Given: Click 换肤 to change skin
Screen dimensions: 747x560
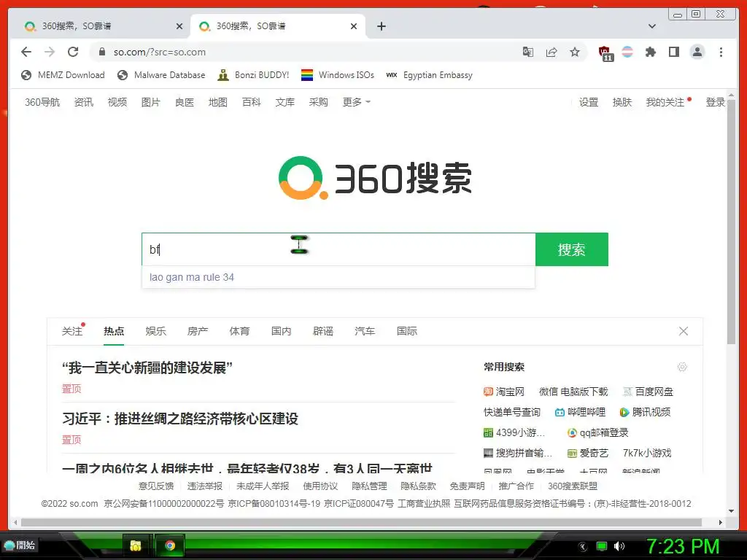Looking at the screenshot, I should [x=622, y=102].
